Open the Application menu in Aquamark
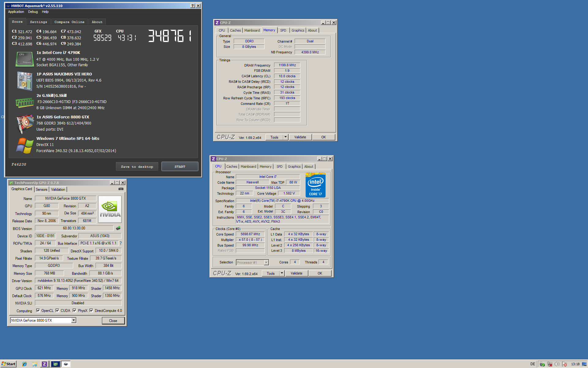 coord(16,12)
